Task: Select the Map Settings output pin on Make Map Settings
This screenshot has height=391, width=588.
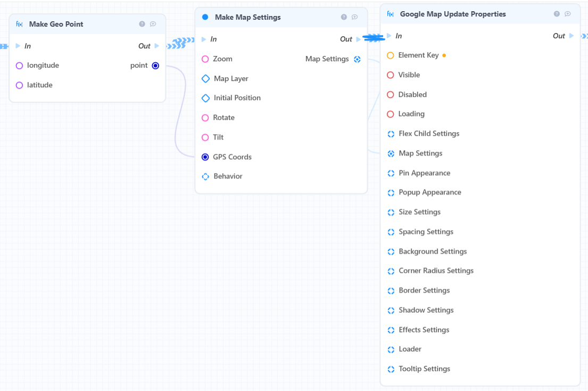Action: (x=357, y=59)
